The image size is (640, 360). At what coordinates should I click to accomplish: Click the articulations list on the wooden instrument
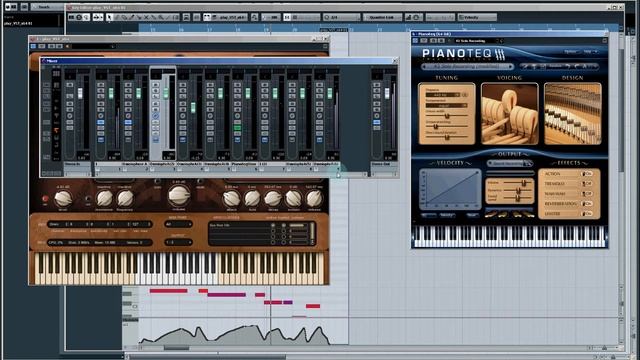point(262,234)
